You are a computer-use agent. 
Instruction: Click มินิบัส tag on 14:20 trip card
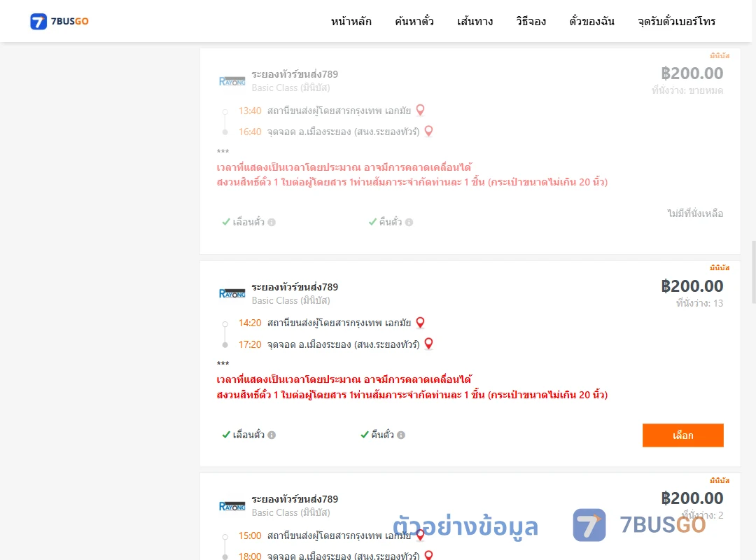[x=720, y=267]
